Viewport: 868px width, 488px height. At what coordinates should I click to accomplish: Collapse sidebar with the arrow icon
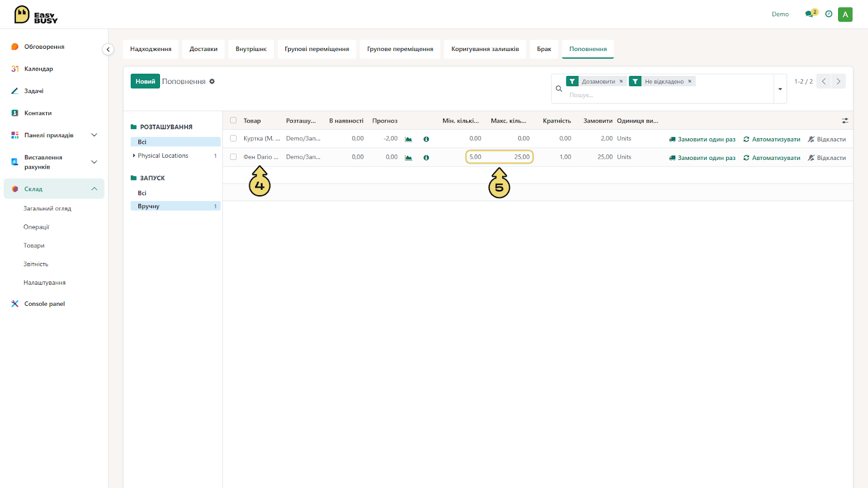[x=108, y=49]
